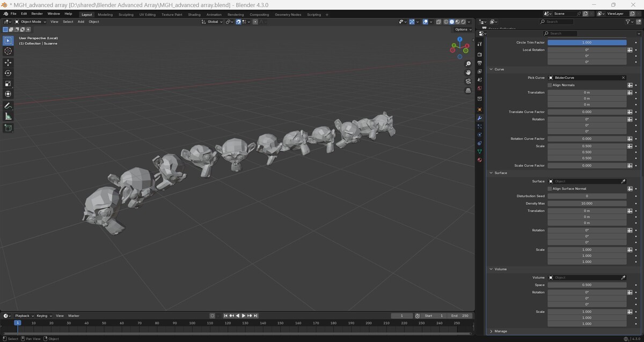The width and height of the screenshot is (644, 342).
Task: Enable the Align Normals checkbox
Action: pos(550,85)
